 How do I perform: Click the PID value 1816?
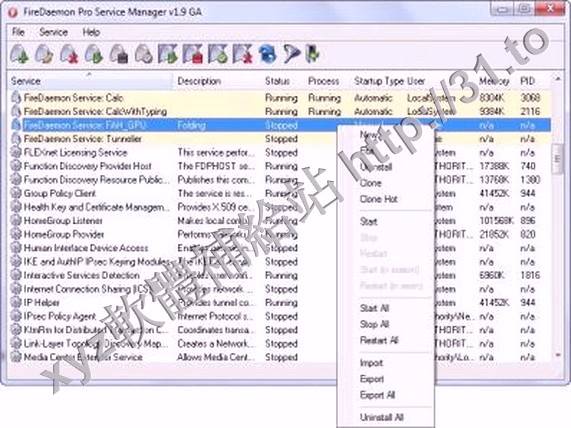click(x=530, y=275)
